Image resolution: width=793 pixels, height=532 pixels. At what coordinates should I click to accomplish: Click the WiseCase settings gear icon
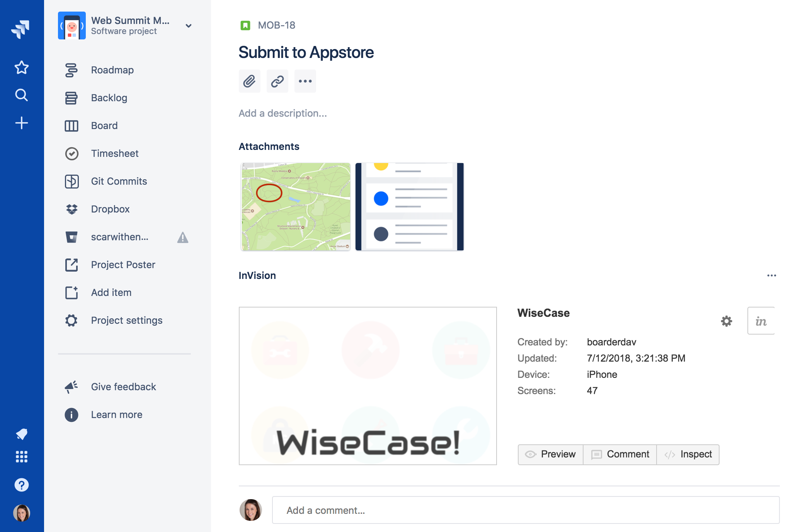[x=727, y=321]
